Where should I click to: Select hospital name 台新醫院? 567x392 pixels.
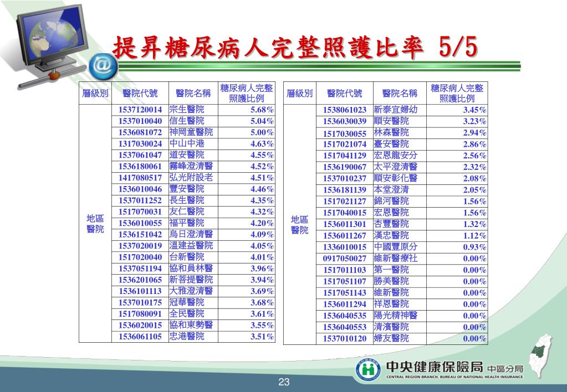(187, 257)
